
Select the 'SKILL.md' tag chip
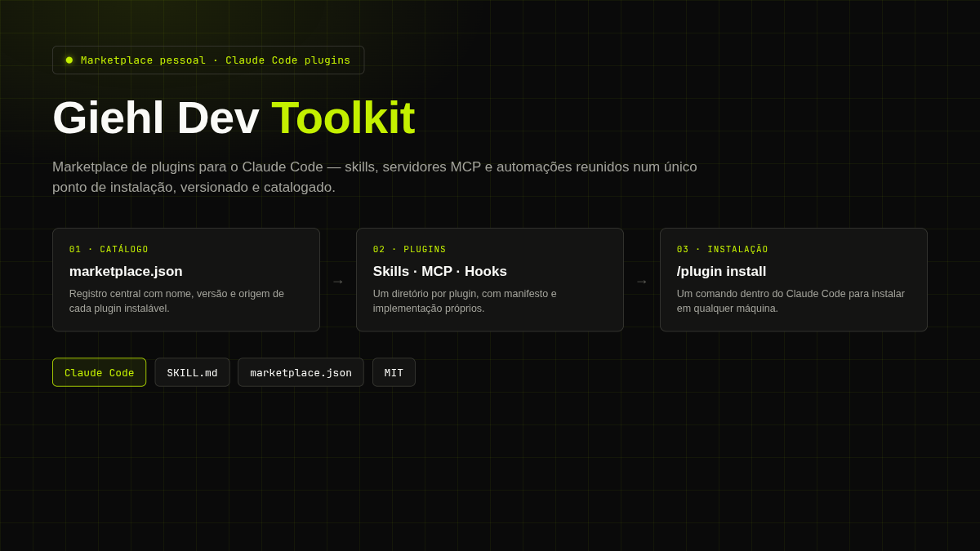coord(193,372)
